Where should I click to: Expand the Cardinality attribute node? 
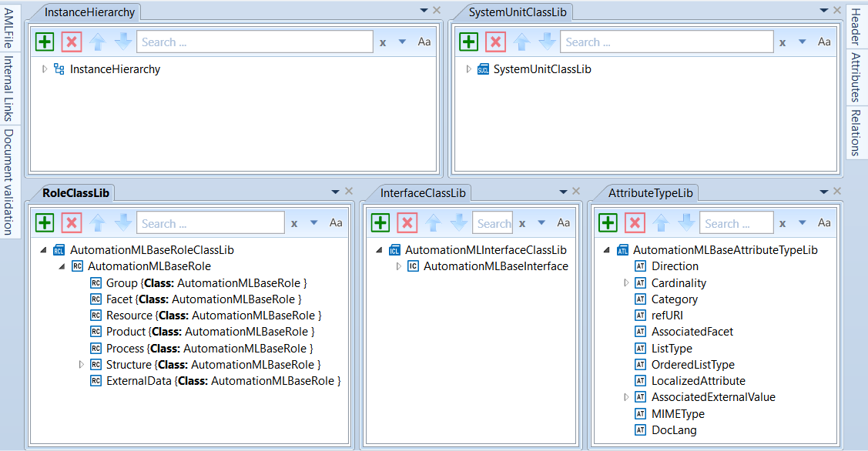[x=626, y=283]
